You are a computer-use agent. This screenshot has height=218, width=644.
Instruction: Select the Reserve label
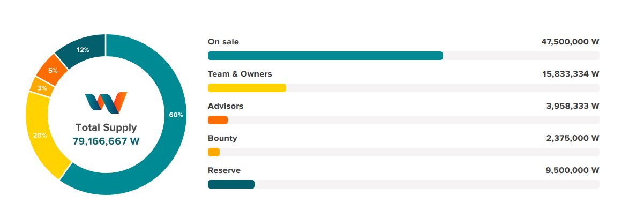pos(224,170)
